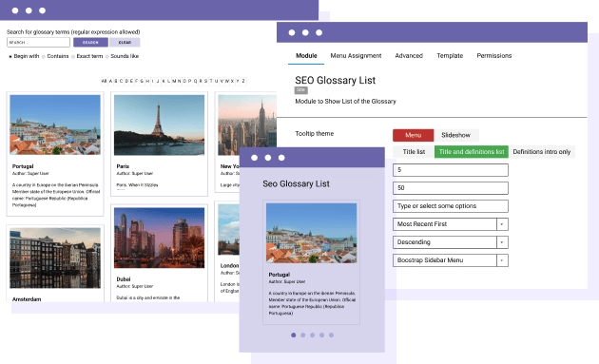Select the 'Menu' tooltip theme option
Viewport: 599px width, 364px height.
[x=413, y=135]
